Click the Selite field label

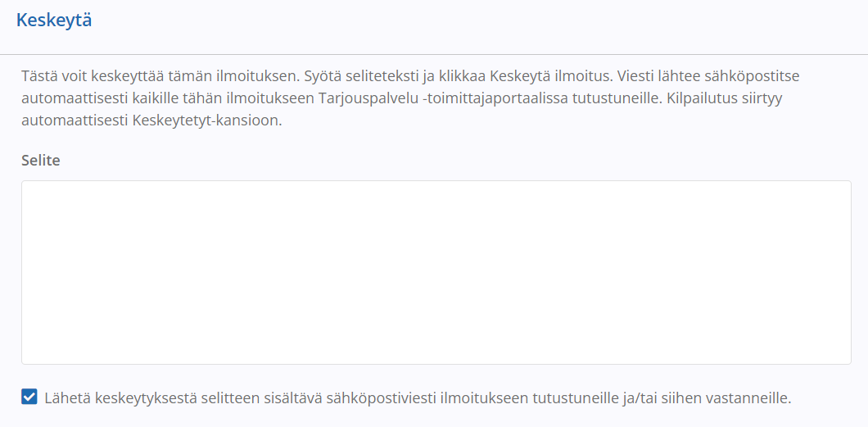tap(40, 161)
